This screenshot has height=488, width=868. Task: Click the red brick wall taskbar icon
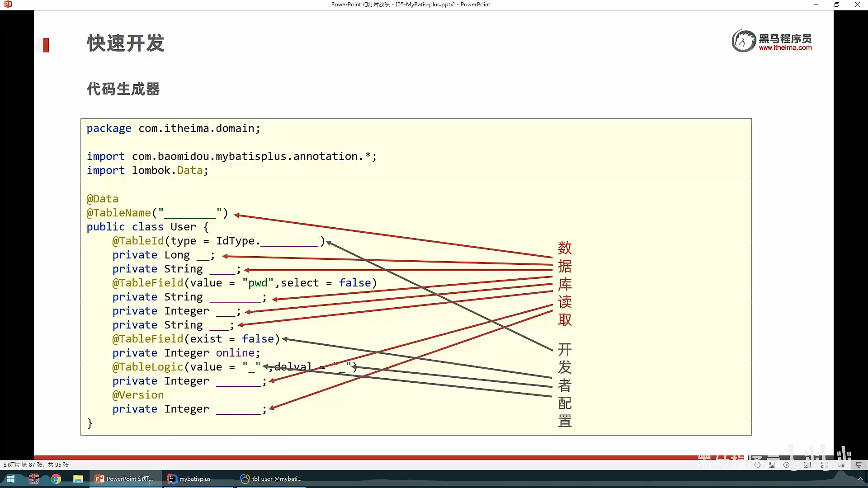pyautogui.click(x=34, y=479)
